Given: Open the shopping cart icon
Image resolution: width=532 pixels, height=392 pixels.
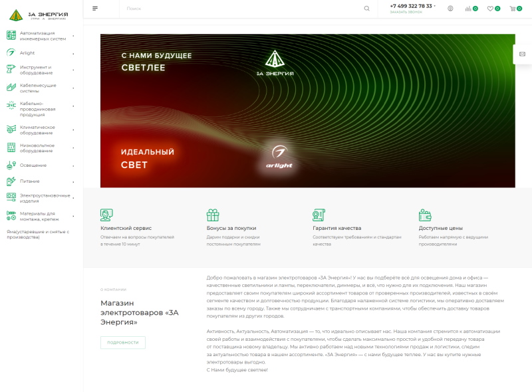Looking at the screenshot, I should coord(512,9).
